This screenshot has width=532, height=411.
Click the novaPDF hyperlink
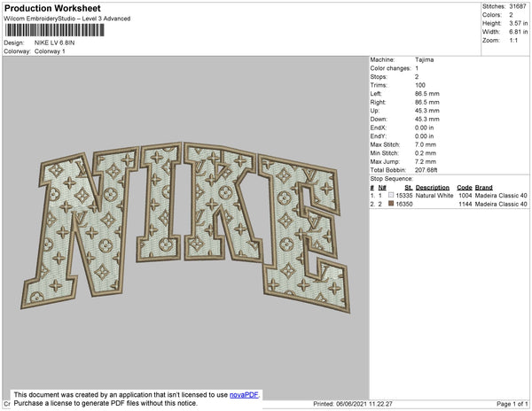[244, 395]
